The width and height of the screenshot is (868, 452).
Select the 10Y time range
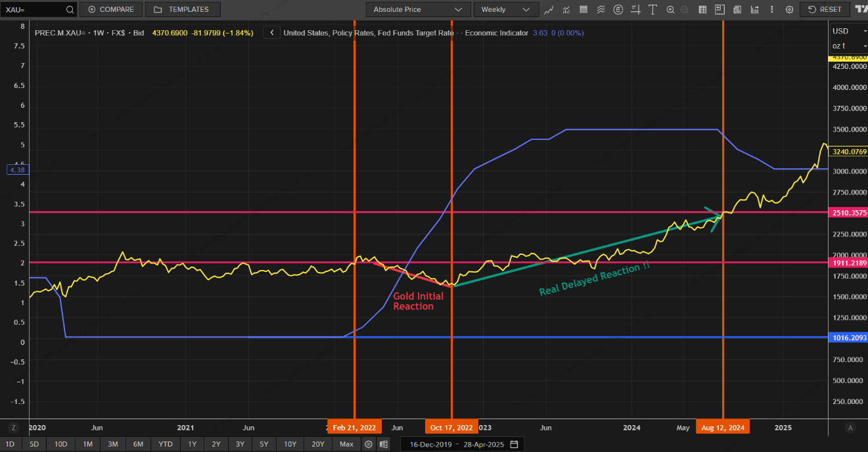(x=290, y=444)
